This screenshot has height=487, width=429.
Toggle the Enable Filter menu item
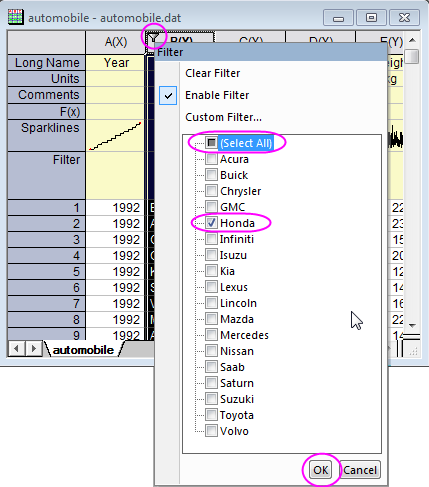(217, 95)
